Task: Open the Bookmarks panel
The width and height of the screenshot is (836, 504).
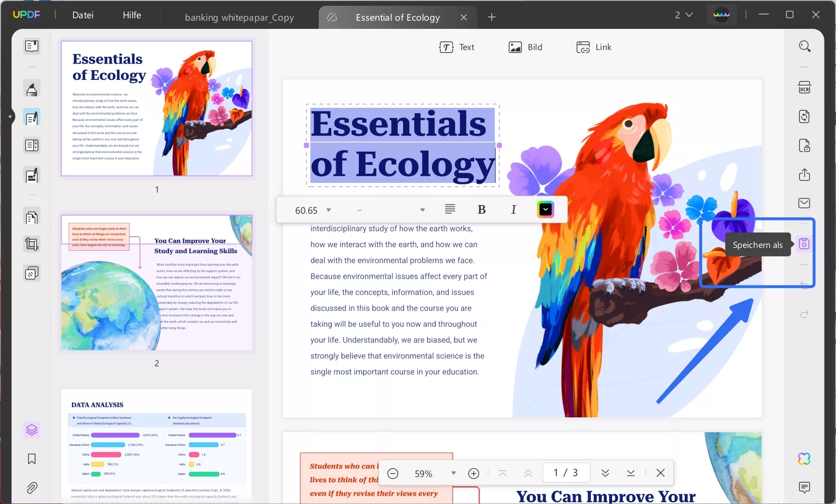Action: [32, 459]
